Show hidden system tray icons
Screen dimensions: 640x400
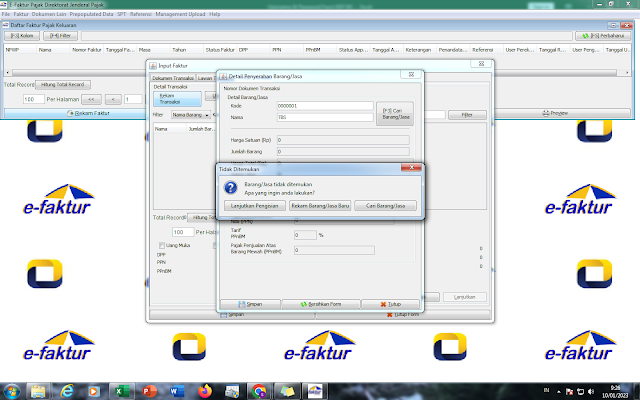click(558, 392)
